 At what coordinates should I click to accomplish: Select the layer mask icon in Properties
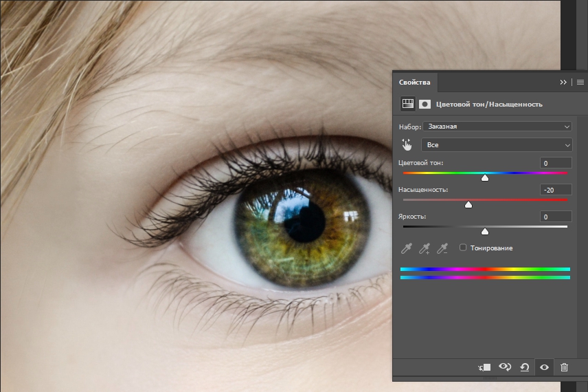(425, 104)
